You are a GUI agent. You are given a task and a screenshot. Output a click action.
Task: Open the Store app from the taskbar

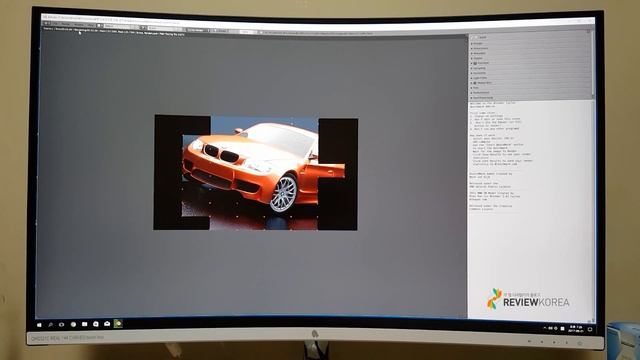[x=96, y=324]
